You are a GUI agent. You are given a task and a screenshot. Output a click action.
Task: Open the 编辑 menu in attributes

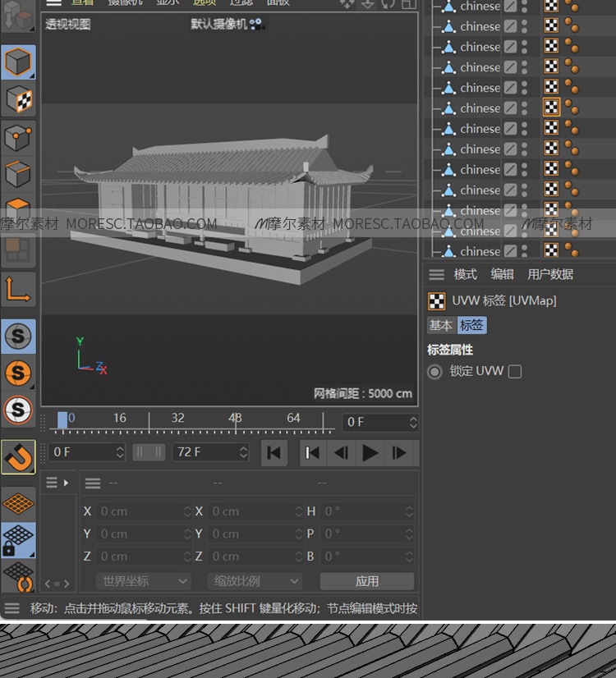coord(502,275)
